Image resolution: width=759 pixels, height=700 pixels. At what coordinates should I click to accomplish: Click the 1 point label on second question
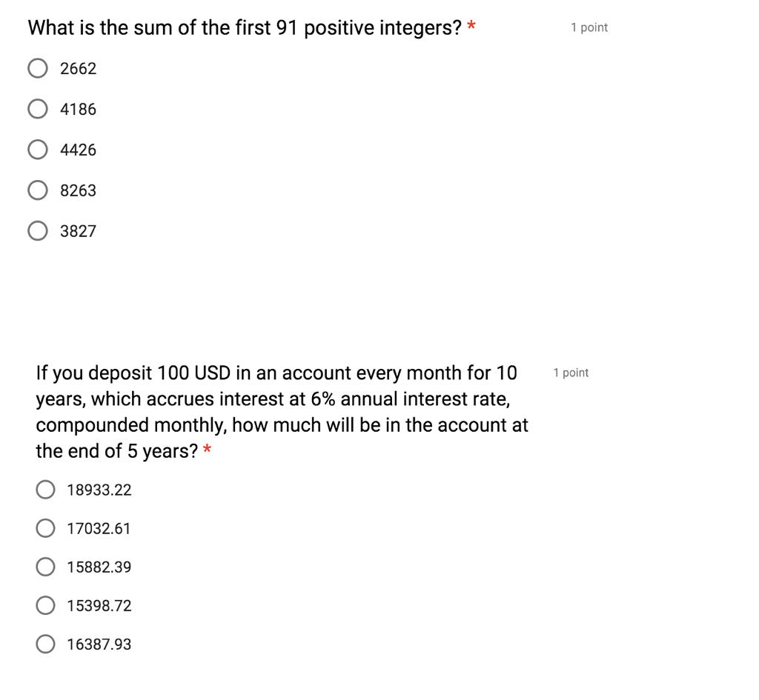point(571,373)
